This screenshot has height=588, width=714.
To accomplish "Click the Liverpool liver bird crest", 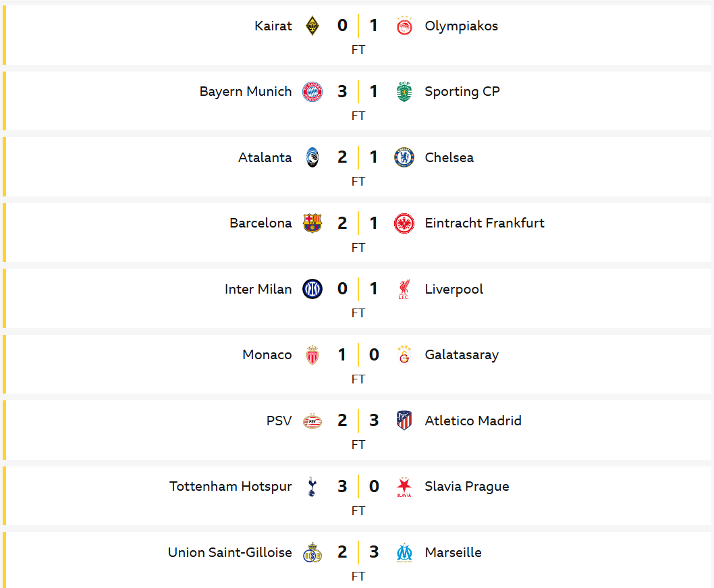I will tap(404, 289).
